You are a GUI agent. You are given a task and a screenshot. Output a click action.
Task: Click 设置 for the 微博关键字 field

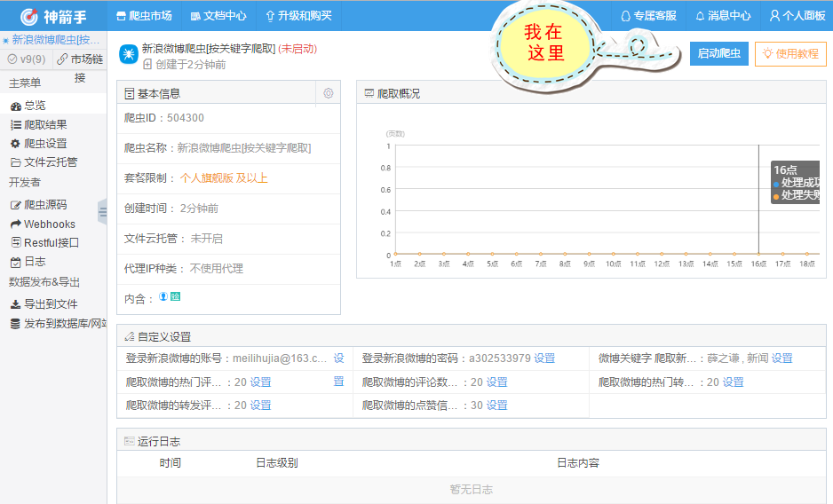pos(781,358)
